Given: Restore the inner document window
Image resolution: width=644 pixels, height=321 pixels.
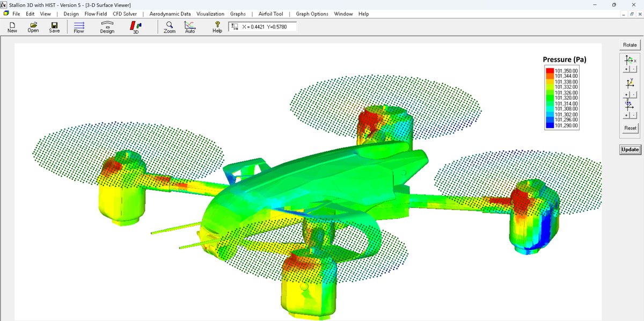Looking at the screenshot, I should 631,14.
